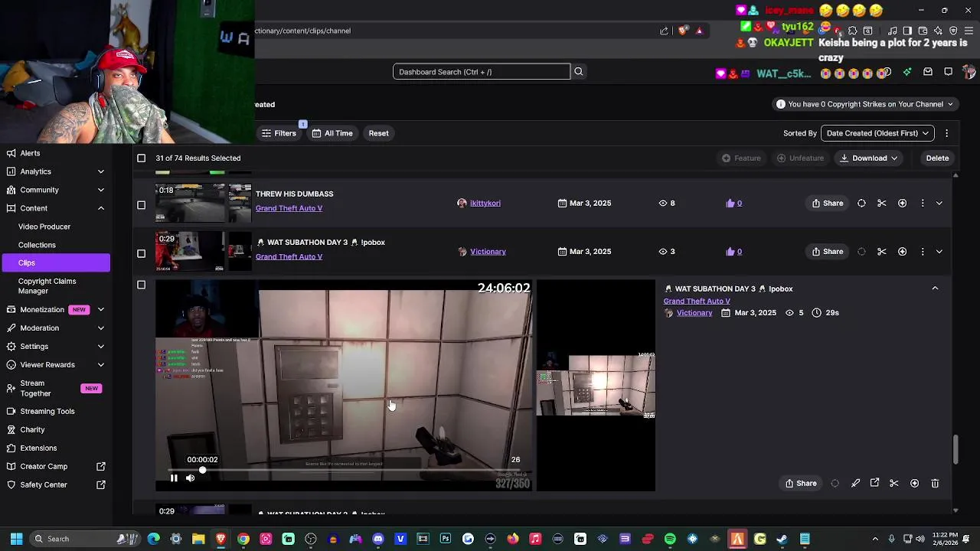Click scissors icon in the 0:29 Victionary clip row
This screenshot has width=980, height=551.
(x=882, y=251)
